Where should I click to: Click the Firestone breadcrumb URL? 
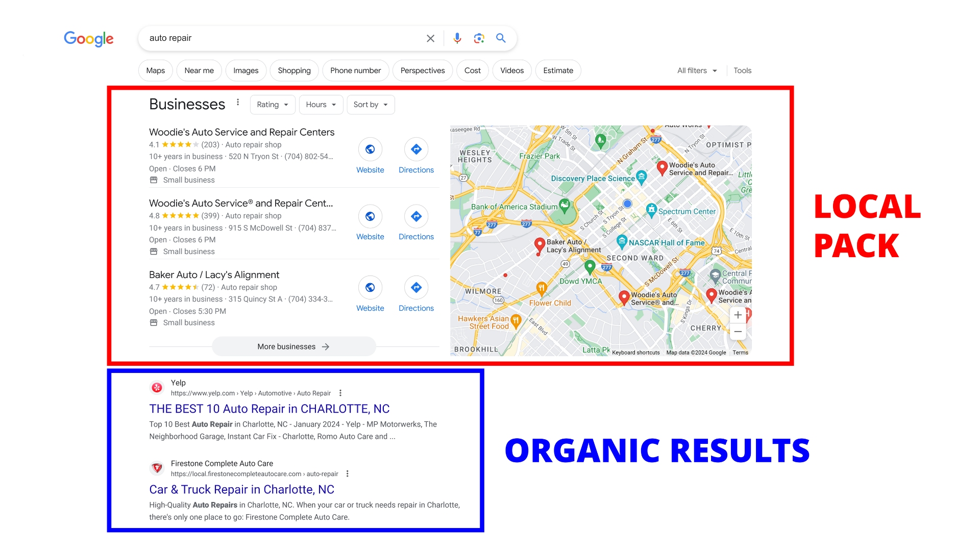point(255,474)
